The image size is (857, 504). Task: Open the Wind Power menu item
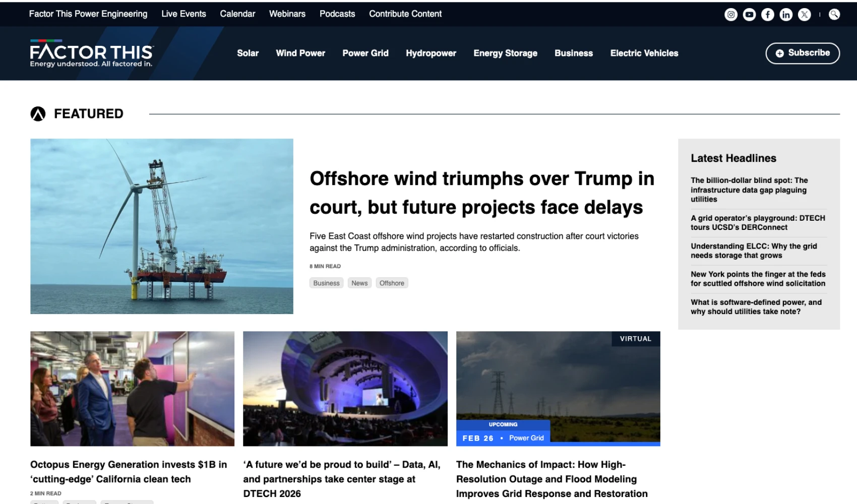[x=300, y=53]
